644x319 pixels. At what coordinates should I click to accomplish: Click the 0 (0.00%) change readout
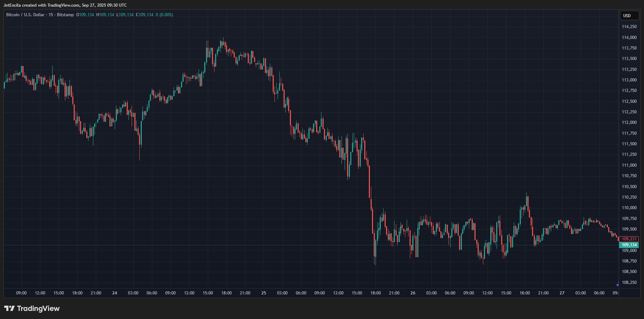pos(164,15)
